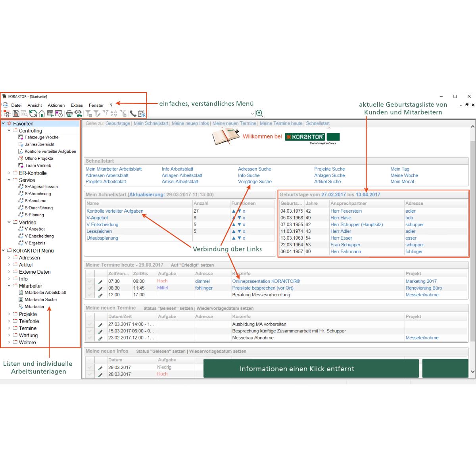Expand the Adressen folder

pos(9,258)
